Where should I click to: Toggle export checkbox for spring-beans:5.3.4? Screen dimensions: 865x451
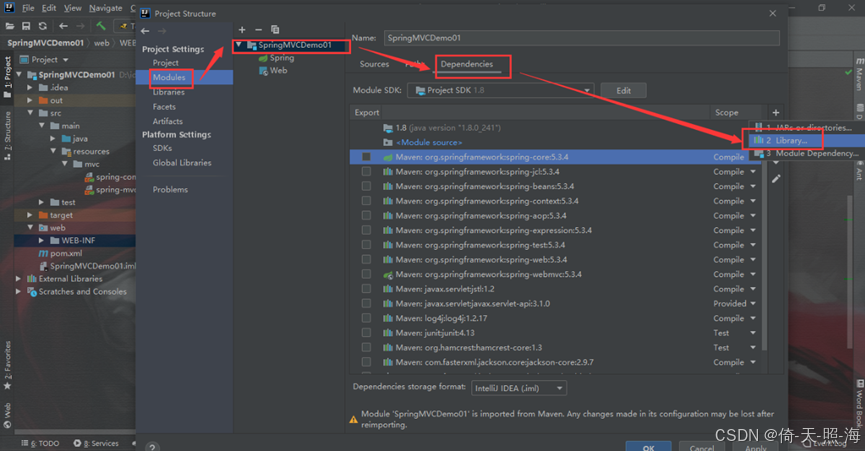[x=366, y=186]
